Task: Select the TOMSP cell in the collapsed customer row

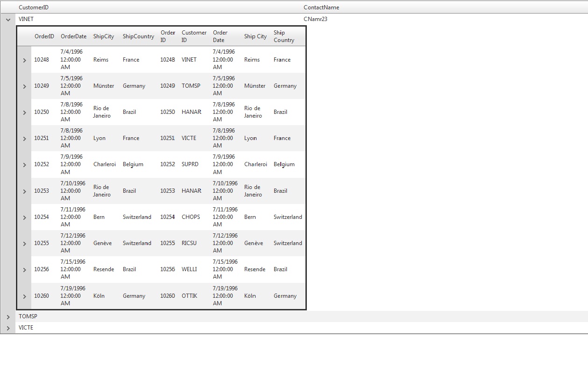Action: [x=28, y=316]
